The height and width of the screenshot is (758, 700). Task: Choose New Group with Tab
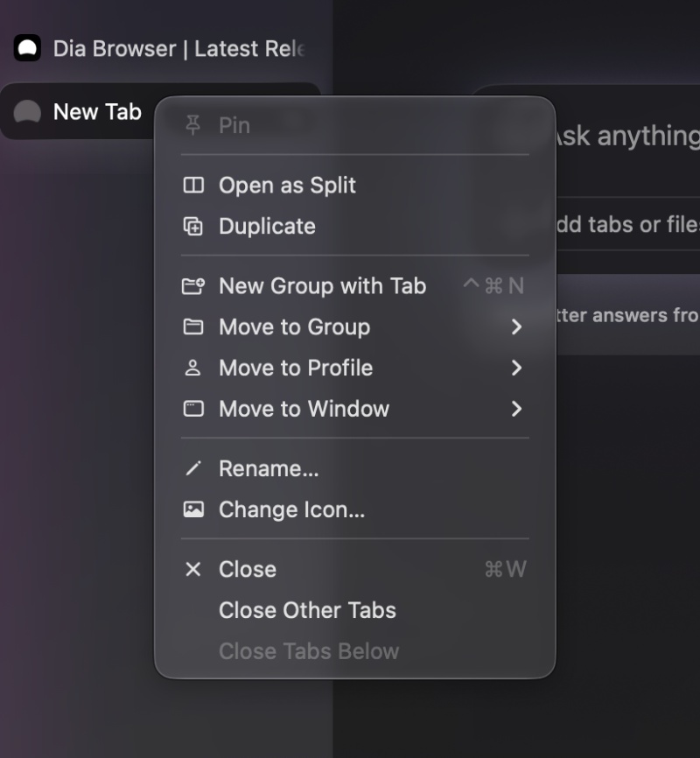click(355, 285)
